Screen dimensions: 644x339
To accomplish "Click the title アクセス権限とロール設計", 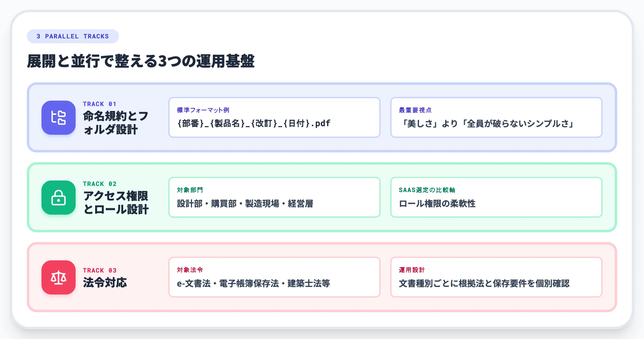I will [116, 202].
